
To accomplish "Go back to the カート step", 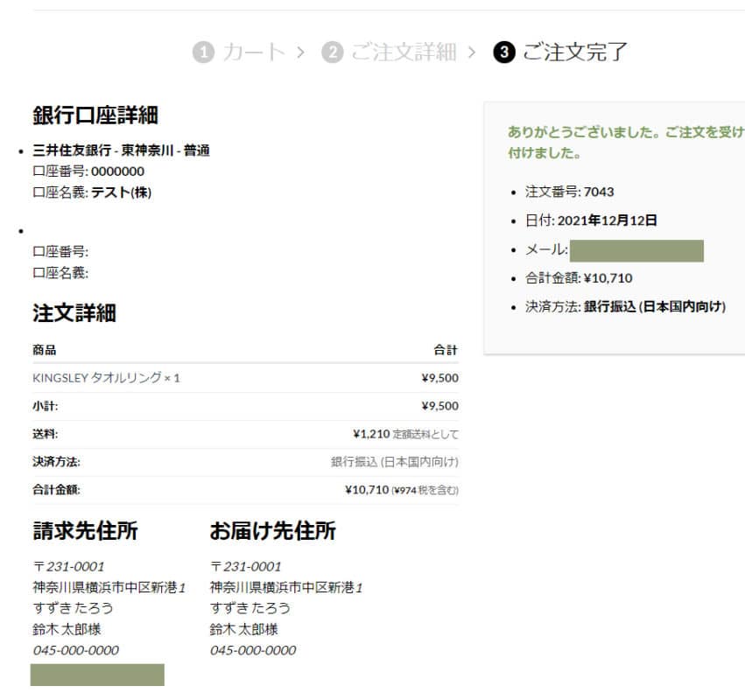I will click(x=254, y=52).
